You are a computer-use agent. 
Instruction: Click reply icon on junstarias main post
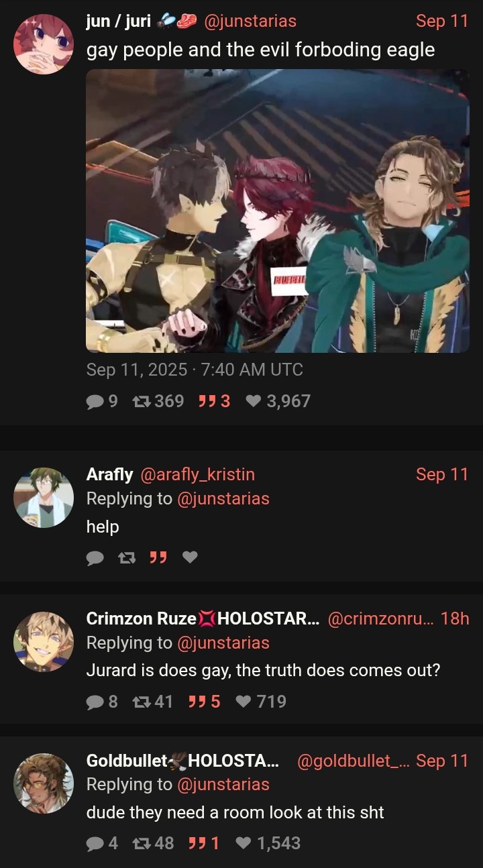(95, 401)
